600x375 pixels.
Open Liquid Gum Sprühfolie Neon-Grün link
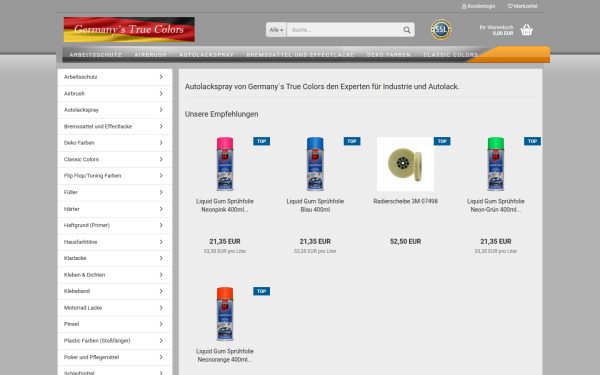pos(496,205)
